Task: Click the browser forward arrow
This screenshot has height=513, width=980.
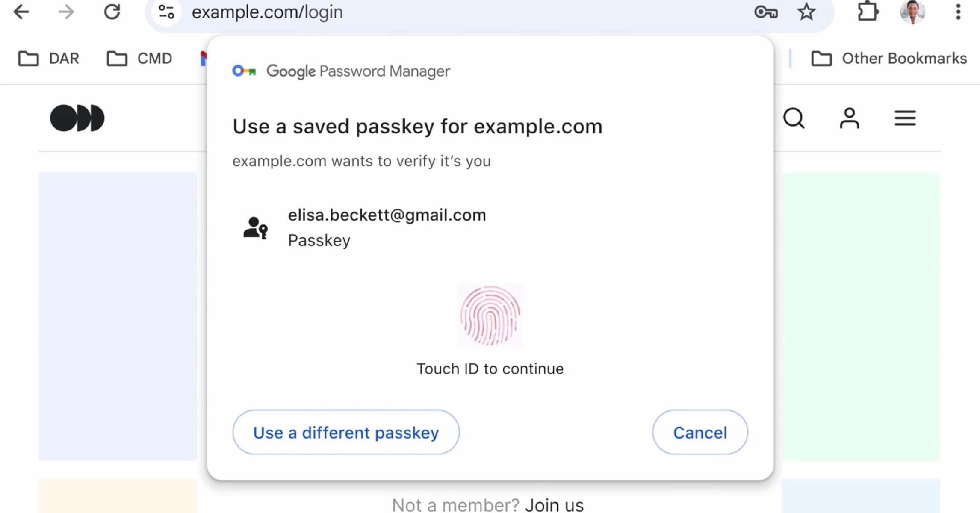Action: [66, 12]
